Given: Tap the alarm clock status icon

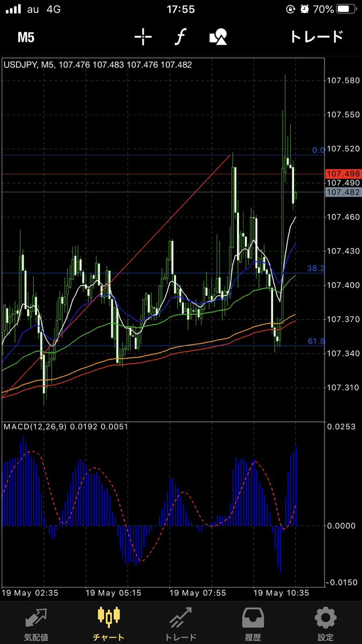Looking at the screenshot, I should coord(305,10).
